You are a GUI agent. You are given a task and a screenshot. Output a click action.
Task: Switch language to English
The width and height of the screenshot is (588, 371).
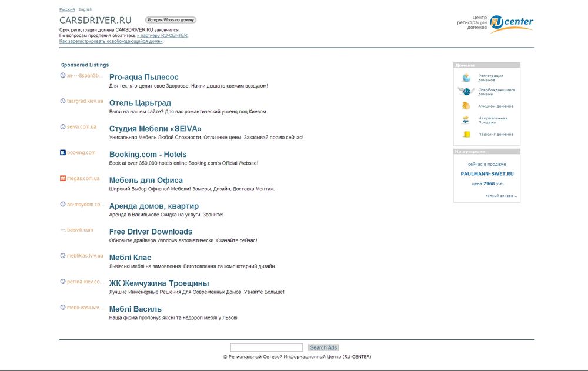(85, 9)
